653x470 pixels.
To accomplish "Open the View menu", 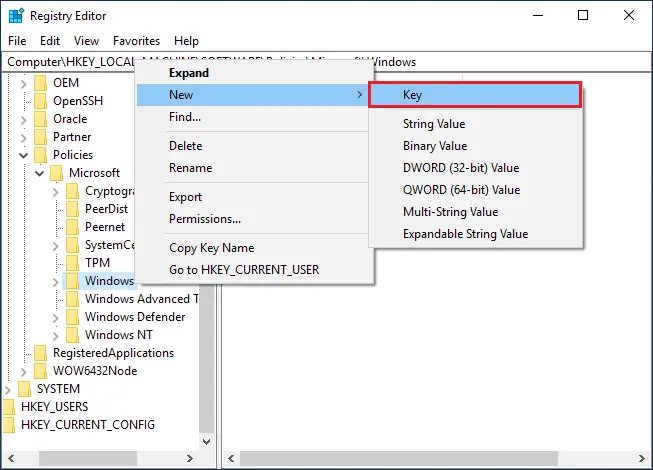I will point(86,41).
